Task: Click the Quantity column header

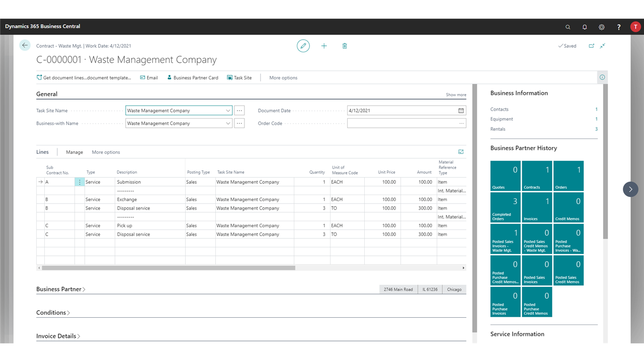Action: click(317, 172)
